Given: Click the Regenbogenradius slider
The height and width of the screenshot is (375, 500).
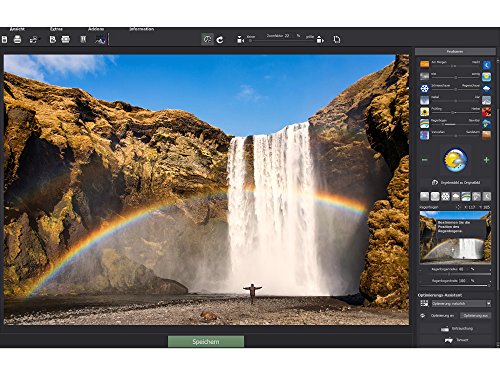Looking at the screenshot, I should tap(455, 274).
